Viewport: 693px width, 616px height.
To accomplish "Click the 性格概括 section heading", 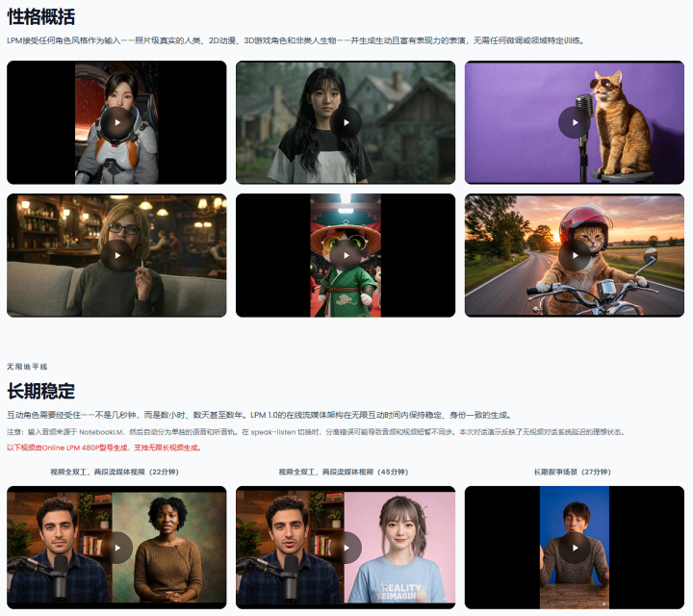I will (41, 16).
